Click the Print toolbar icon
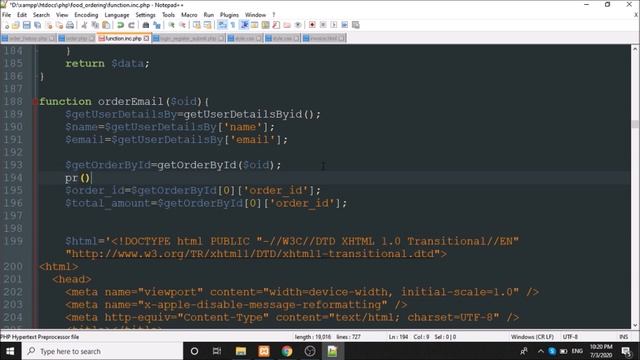This screenshot has height=360, width=640. 70,25
